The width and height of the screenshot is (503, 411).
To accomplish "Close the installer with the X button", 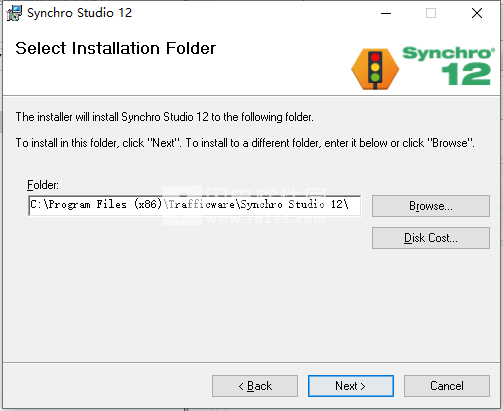I will click(477, 13).
